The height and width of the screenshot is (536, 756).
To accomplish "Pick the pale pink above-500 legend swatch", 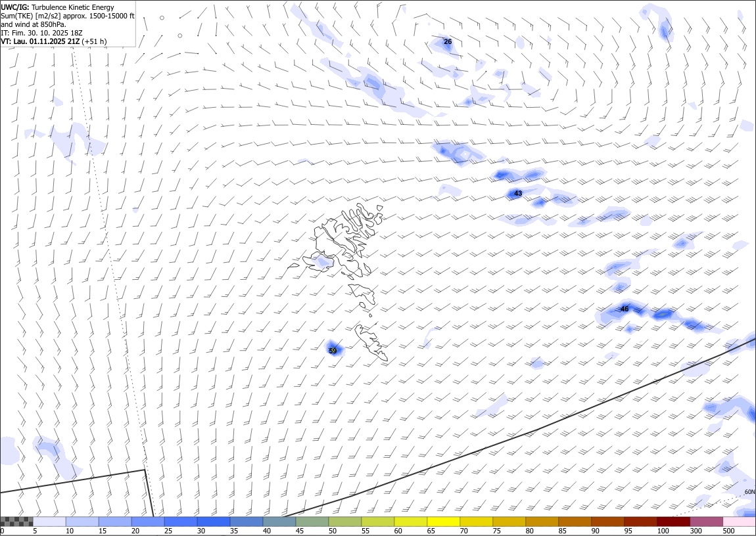I will point(739,522).
